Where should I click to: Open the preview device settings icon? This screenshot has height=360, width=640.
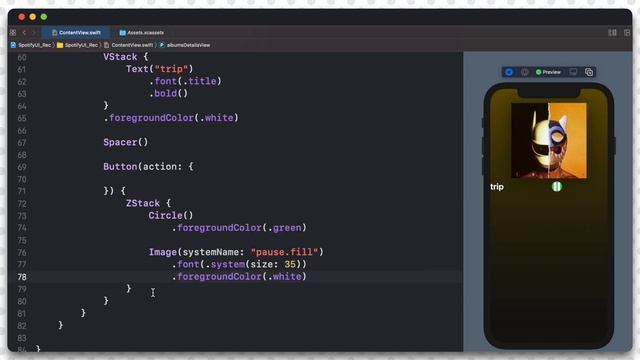573,72
